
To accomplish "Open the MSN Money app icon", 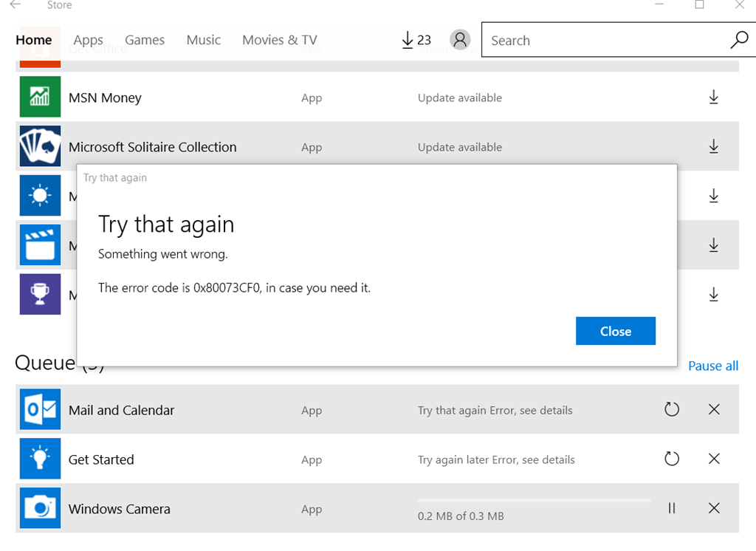I will click(40, 97).
